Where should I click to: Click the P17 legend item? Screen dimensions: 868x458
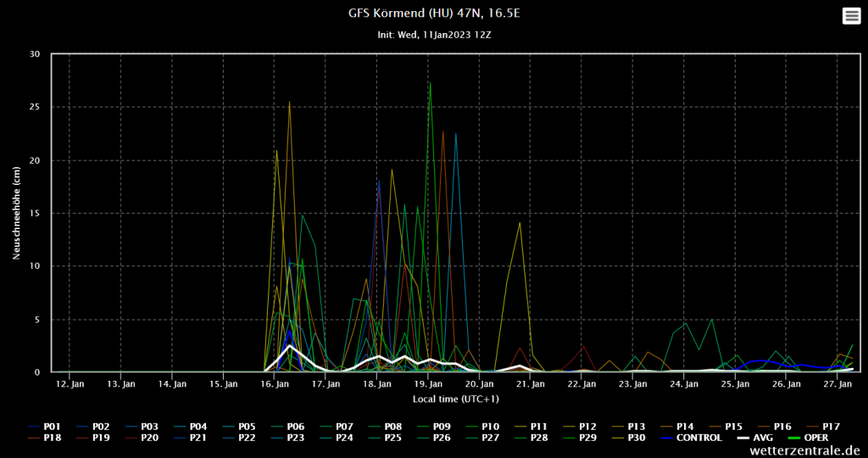pos(831,426)
